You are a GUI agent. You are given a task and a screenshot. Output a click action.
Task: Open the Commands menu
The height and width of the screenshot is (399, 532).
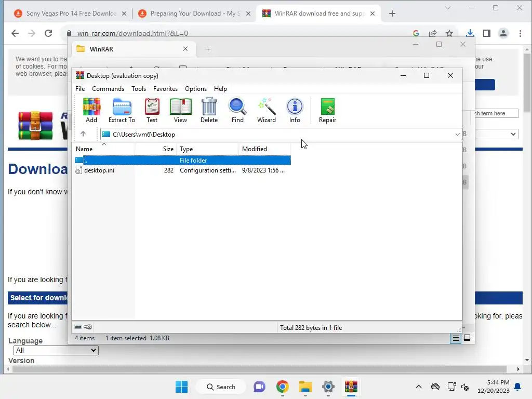coord(108,88)
